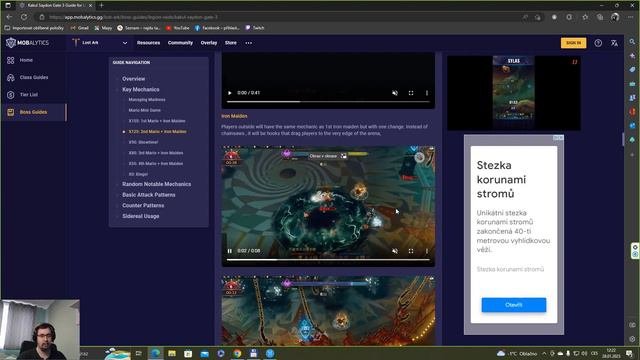This screenshot has height=360, width=640.
Task: Click the Mobalytics logo
Action: (27, 42)
